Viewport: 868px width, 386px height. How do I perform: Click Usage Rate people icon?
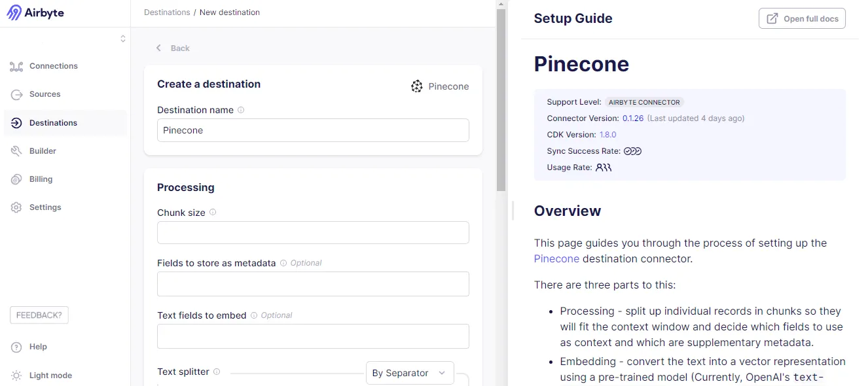[604, 167]
